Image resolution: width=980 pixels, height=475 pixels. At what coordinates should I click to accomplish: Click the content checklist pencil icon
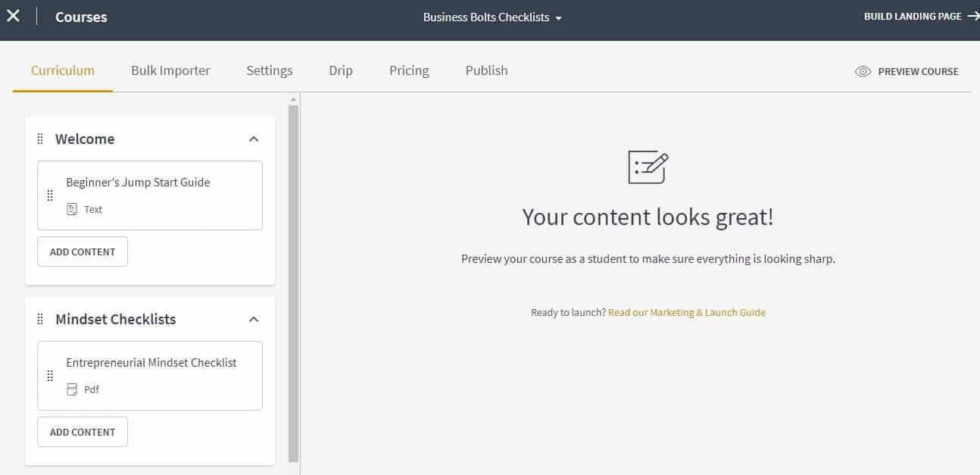coord(648,167)
